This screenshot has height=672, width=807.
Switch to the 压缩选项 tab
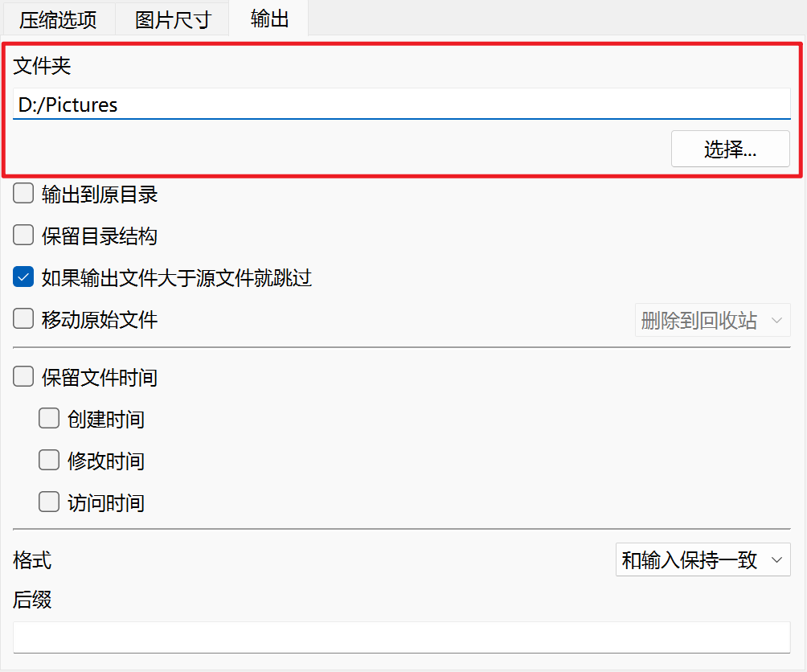coord(58,19)
